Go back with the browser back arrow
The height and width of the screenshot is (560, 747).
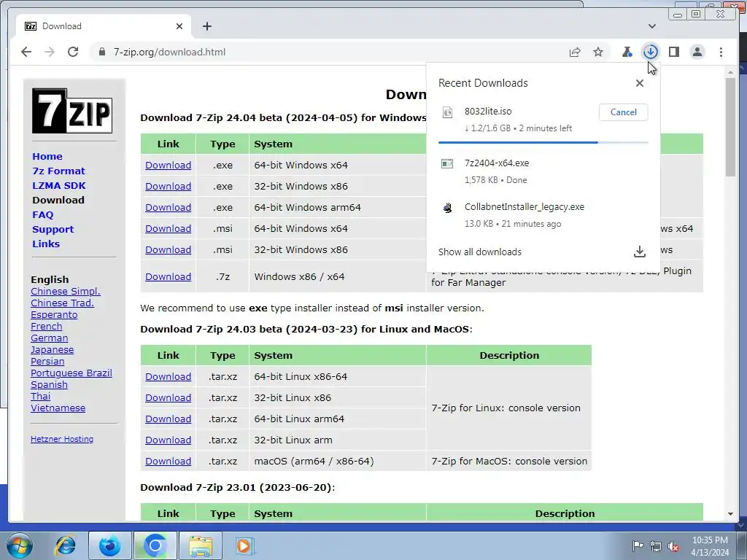(26, 52)
